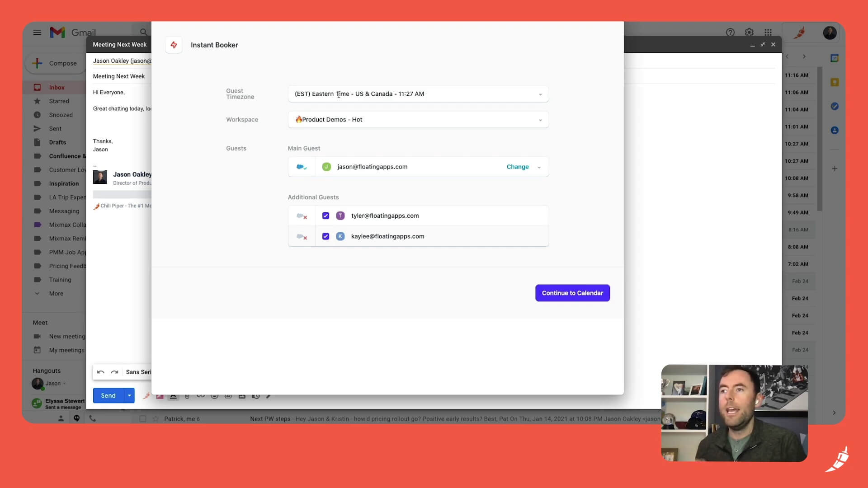Open Starred folder in sidebar

tap(59, 101)
